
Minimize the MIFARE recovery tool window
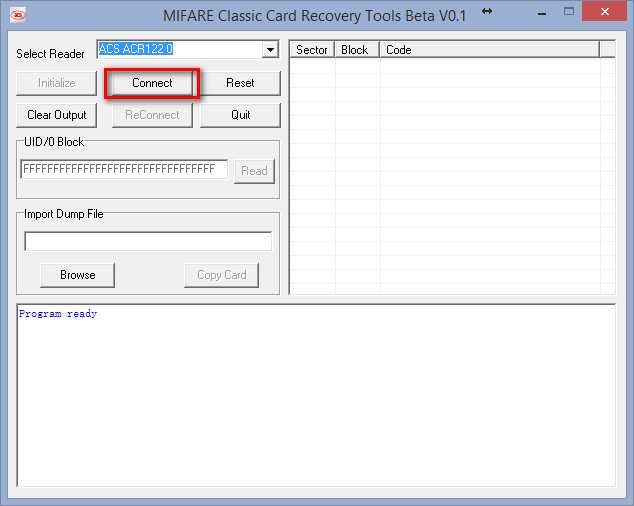pyautogui.click(x=542, y=13)
